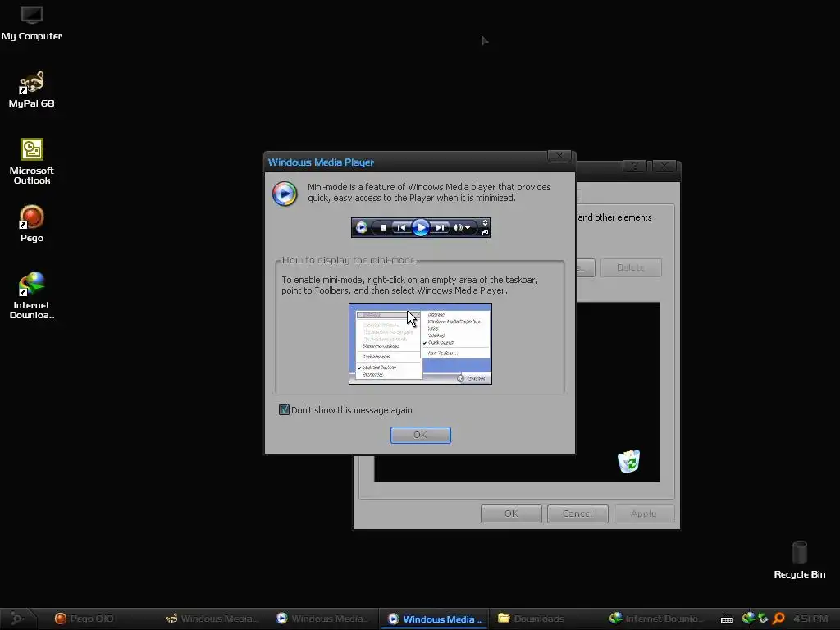Select the Pego desktop shortcut
The width and height of the screenshot is (840, 630).
pos(32,224)
